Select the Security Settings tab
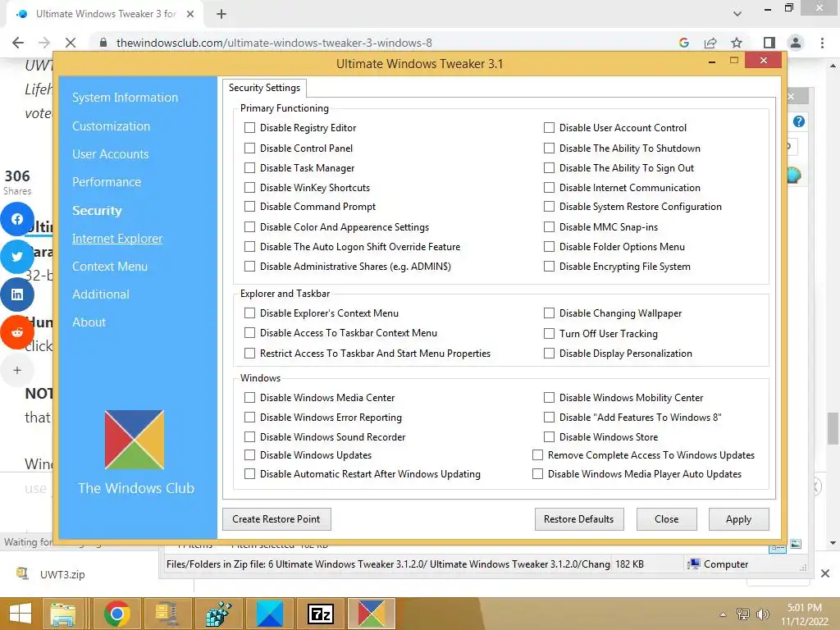Image resolution: width=840 pixels, height=630 pixels. pyautogui.click(x=265, y=87)
